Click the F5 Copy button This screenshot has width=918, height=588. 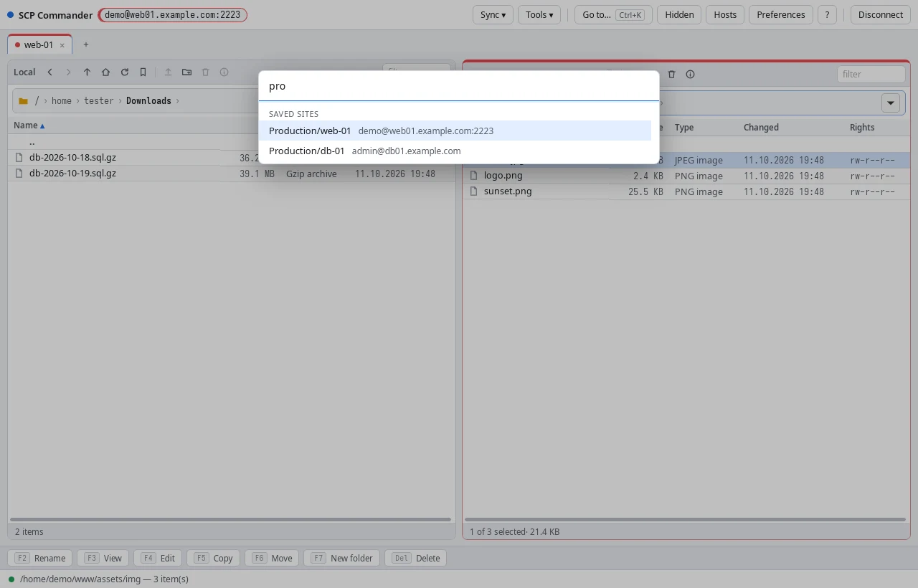(213, 558)
